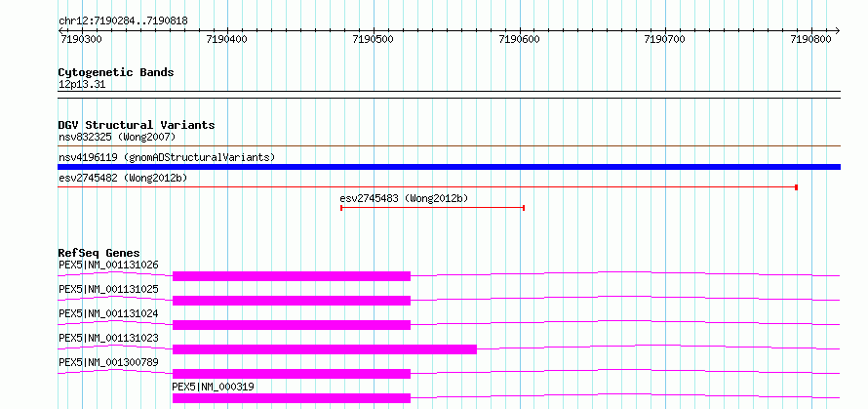Open transcript label PEX5|NM_001131026
The image size is (868, 409).
coord(108,265)
